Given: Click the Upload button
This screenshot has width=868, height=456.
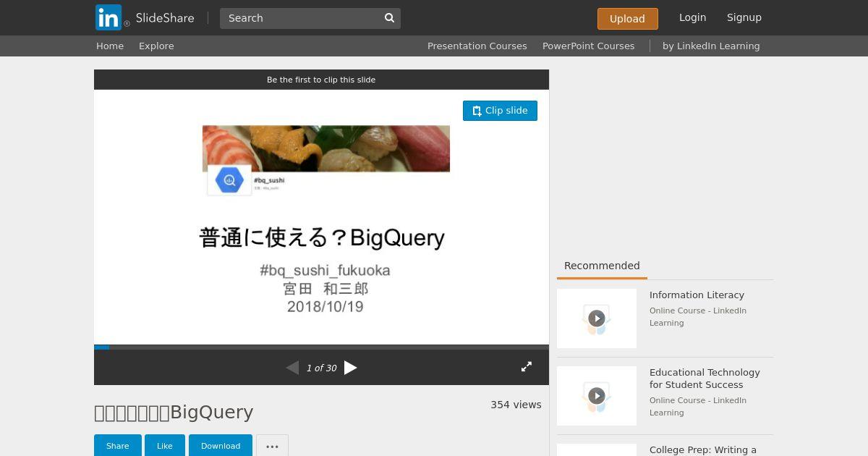Looking at the screenshot, I should pyautogui.click(x=628, y=19).
